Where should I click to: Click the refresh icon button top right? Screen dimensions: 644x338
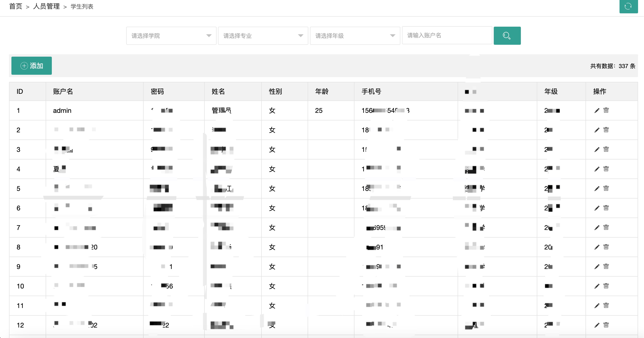[628, 6]
